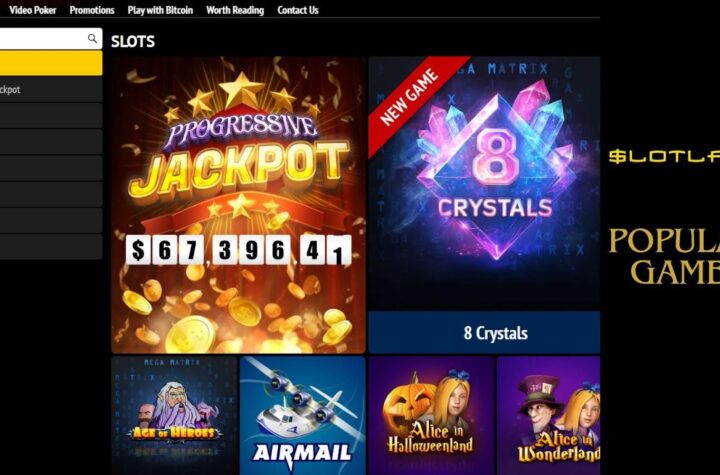Click the jackpot amount counter
The height and width of the screenshot is (475, 720).
pyautogui.click(x=239, y=250)
